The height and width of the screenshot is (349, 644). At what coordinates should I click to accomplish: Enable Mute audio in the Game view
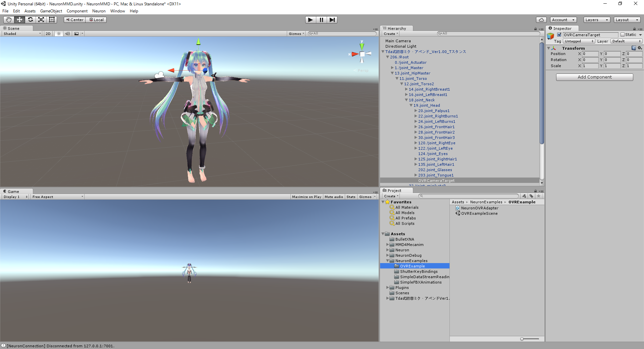[x=334, y=197]
